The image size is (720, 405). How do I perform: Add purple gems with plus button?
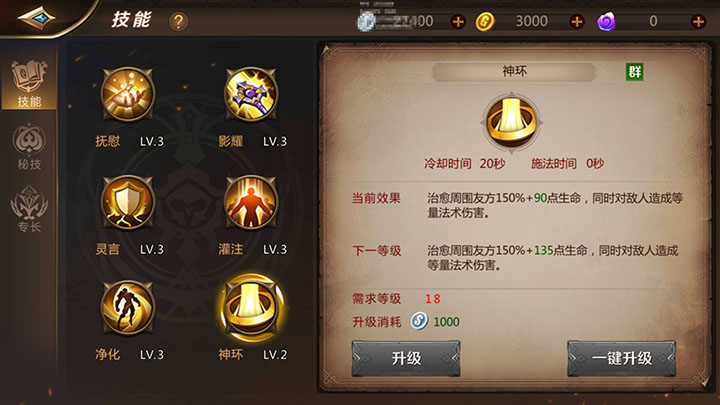point(698,22)
